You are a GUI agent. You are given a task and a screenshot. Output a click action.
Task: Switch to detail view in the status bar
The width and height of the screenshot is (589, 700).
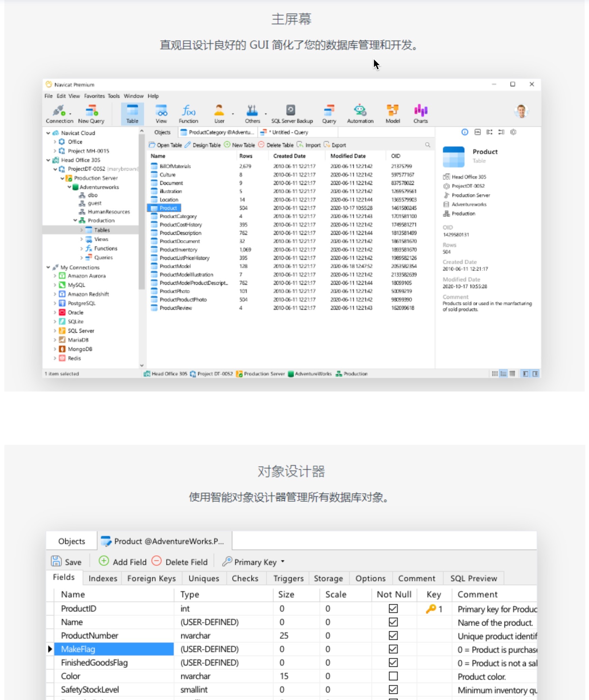tap(503, 373)
